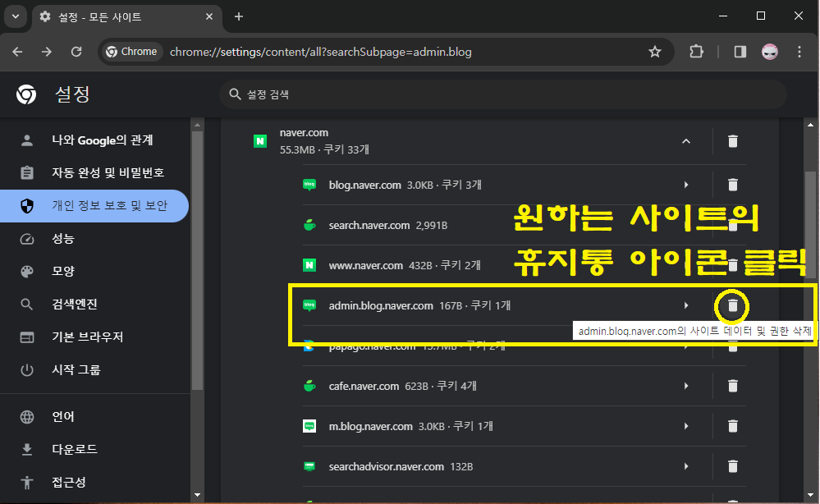Click the Chrome site info chip

point(132,52)
